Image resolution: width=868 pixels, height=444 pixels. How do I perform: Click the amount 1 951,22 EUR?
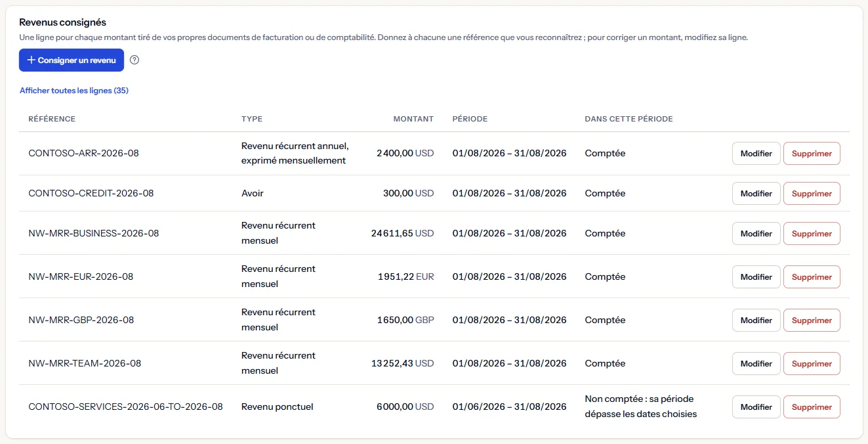click(x=405, y=277)
